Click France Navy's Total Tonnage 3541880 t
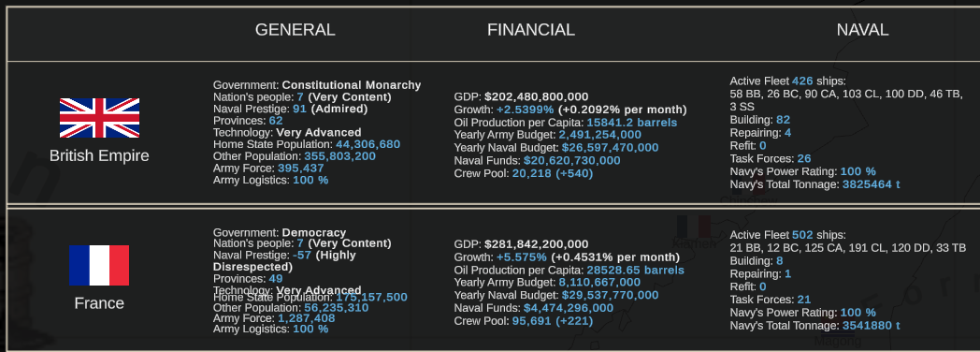The height and width of the screenshot is (352, 980). coord(872,326)
